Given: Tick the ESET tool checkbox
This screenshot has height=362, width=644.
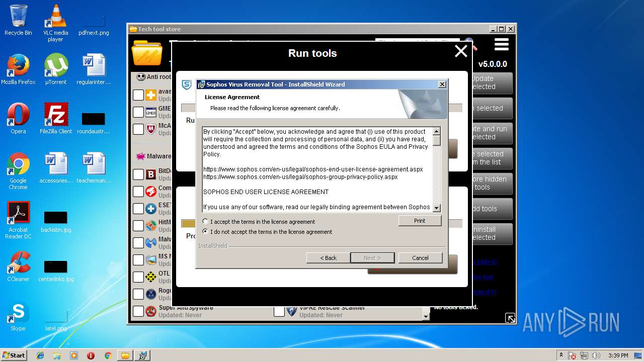Looking at the screenshot, I should (x=138, y=209).
